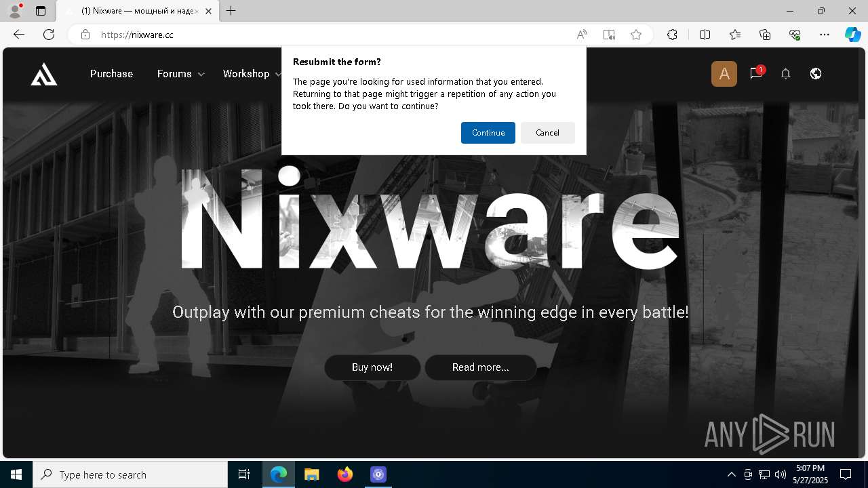Add this page to favorites

tap(636, 35)
